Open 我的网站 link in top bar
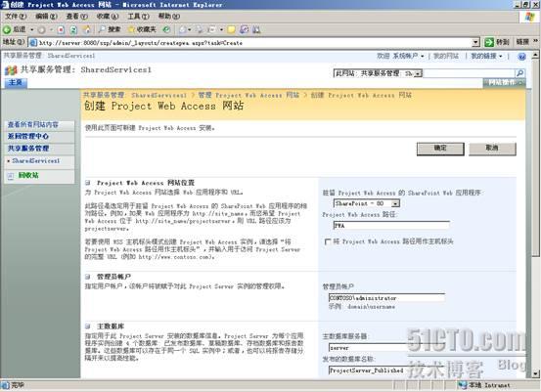The width and height of the screenshot is (541, 392). click(446, 56)
